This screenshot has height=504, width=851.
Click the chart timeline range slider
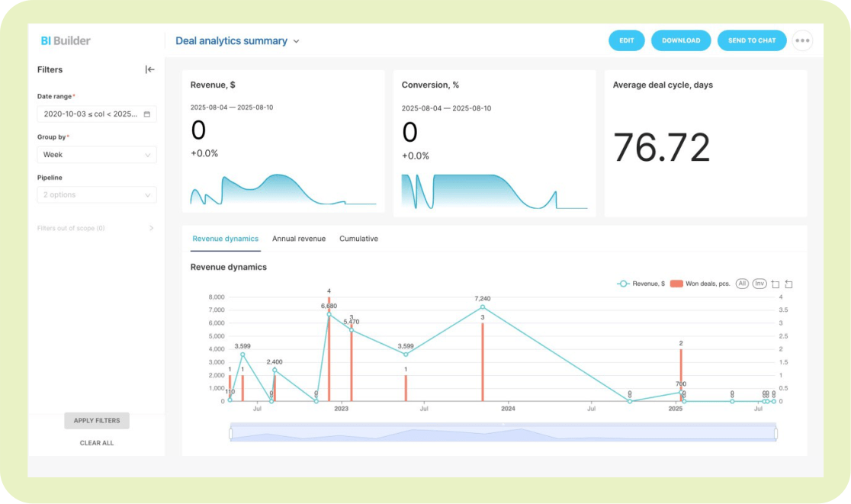503,433
